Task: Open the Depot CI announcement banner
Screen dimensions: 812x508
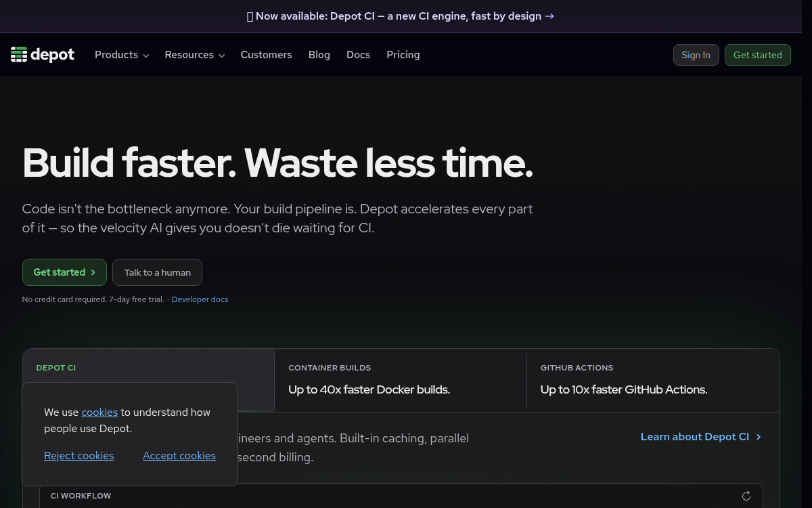Action: pos(401,16)
